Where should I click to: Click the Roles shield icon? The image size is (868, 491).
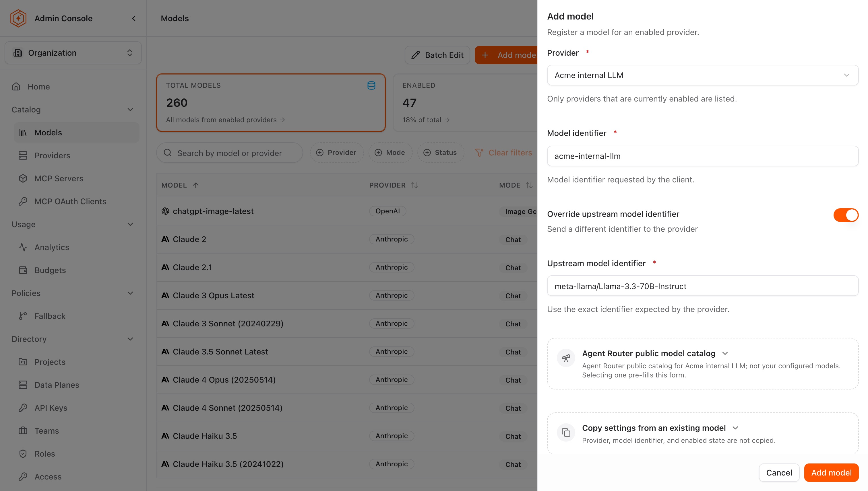coord(23,453)
